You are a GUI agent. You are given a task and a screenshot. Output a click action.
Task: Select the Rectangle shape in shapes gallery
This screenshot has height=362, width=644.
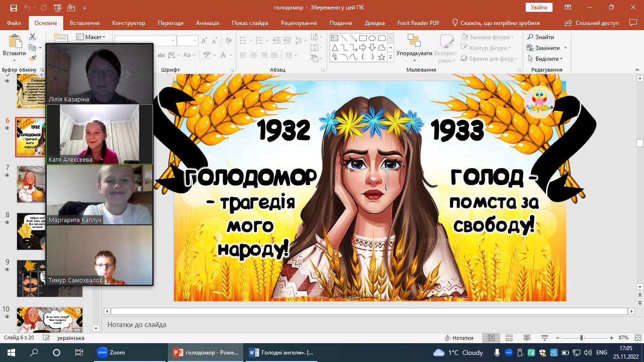pyautogui.click(x=363, y=38)
